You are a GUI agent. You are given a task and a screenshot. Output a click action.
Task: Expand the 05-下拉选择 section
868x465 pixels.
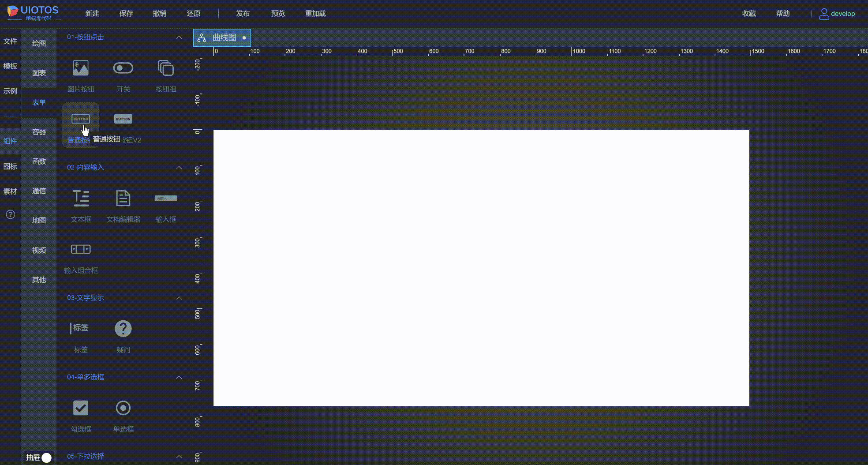[179, 457]
